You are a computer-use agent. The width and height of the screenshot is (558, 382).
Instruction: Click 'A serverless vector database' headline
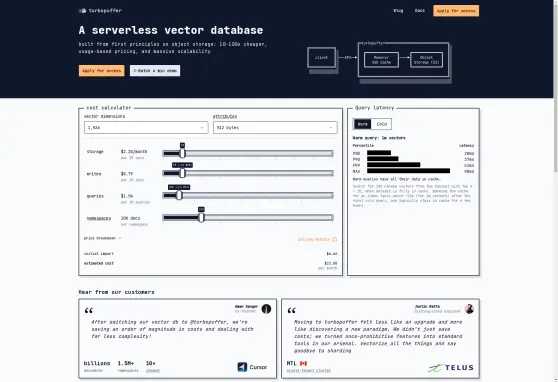point(171,30)
